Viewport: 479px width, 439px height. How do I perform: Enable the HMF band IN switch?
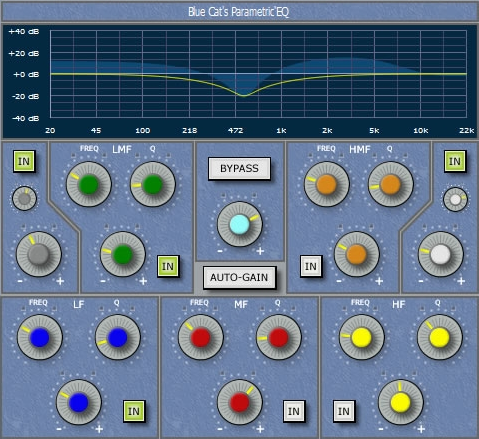click(311, 266)
